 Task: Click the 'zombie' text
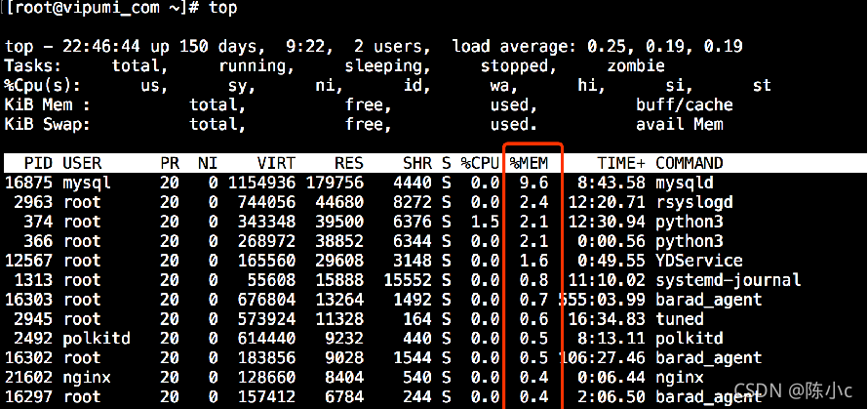(636, 65)
